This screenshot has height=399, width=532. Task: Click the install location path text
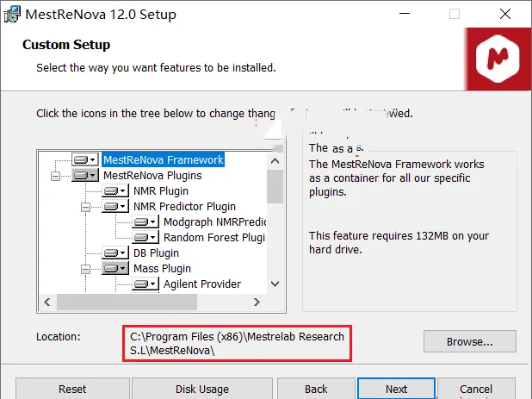coord(237,343)
